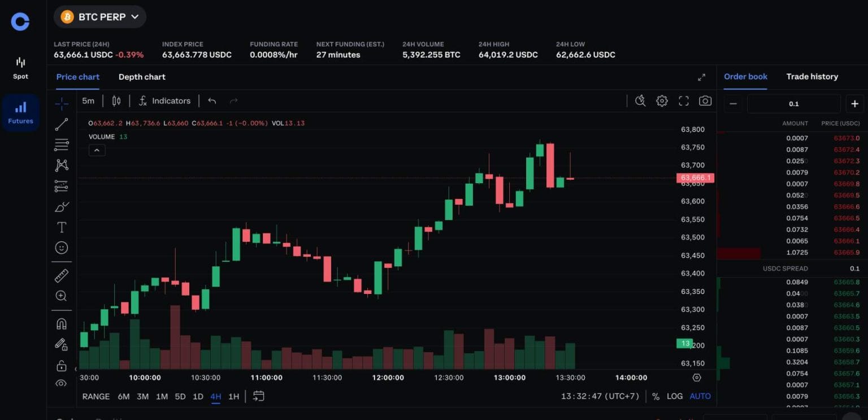Switch to the Depth chart tab

pyautogui.click(x=141, y=77)
